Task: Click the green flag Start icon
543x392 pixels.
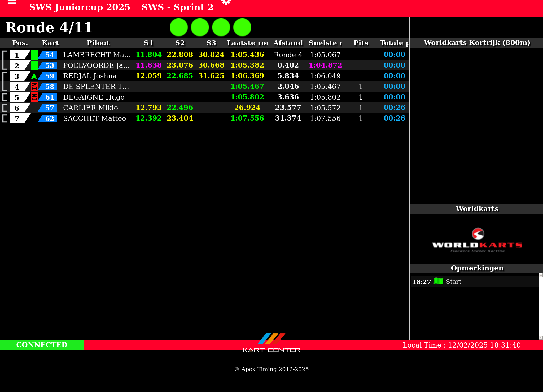Action: (438, 281)
